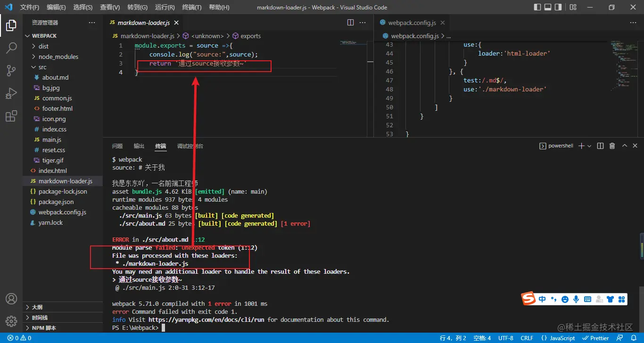The height and width of the screenshot is (343, 644).
Task: Open the Sogou toolbox grid icon
Action: pos(621,299)
